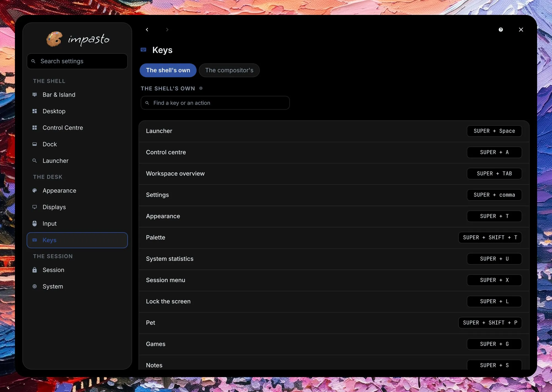552x392 pixels.
Task: Click the Workspace overview row label
Action: (175, 174)
